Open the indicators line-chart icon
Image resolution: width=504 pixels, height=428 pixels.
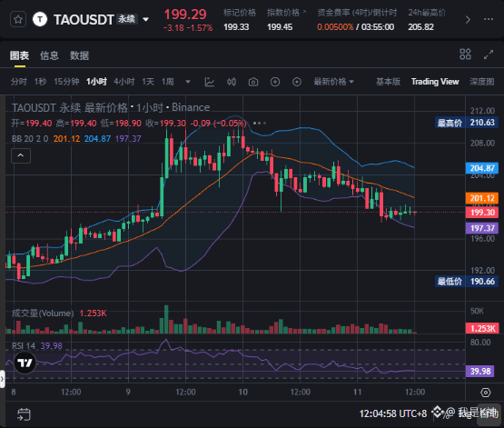coord(210,82)
